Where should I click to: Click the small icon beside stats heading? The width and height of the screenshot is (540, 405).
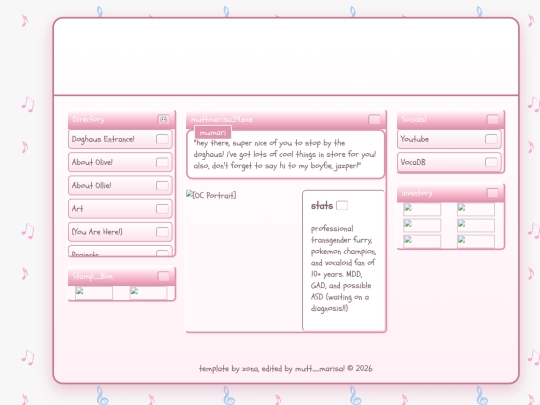click(x=342, y=205)
